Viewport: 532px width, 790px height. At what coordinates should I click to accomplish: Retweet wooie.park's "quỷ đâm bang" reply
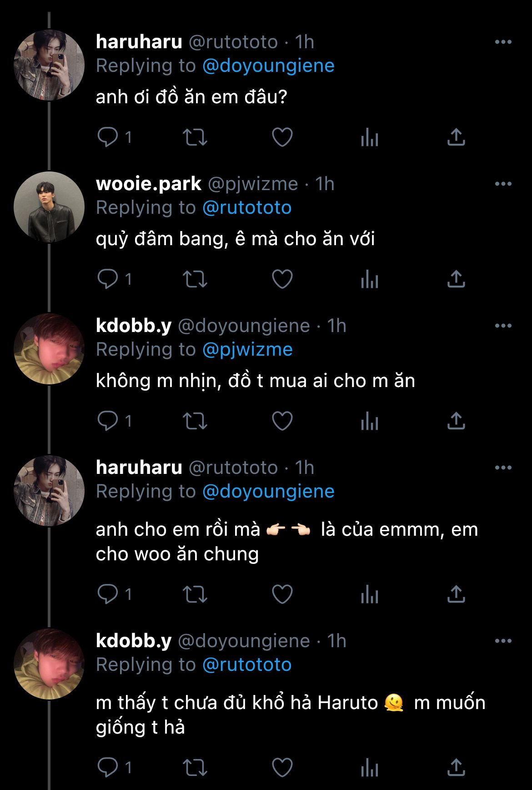point(195,279)
